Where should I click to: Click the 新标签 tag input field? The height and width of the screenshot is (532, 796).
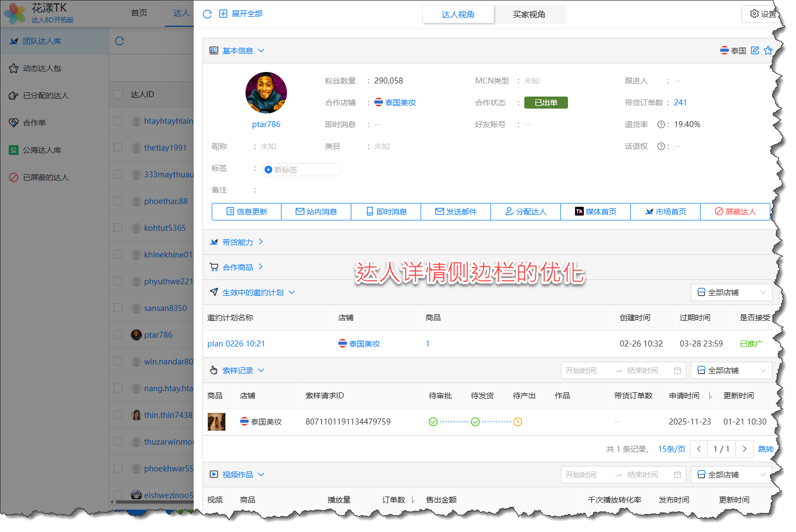pyautogui.click(x=301, y=170)
